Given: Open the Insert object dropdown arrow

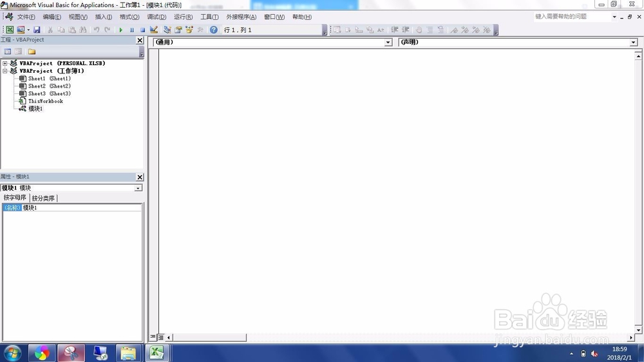Looking at the screenshot, I should (x=28, y=30).
